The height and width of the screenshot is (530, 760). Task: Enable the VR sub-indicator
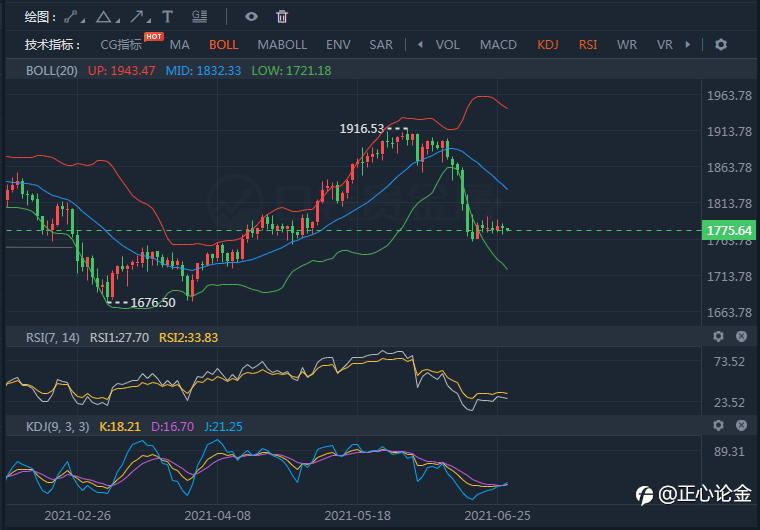click(665, 45)
